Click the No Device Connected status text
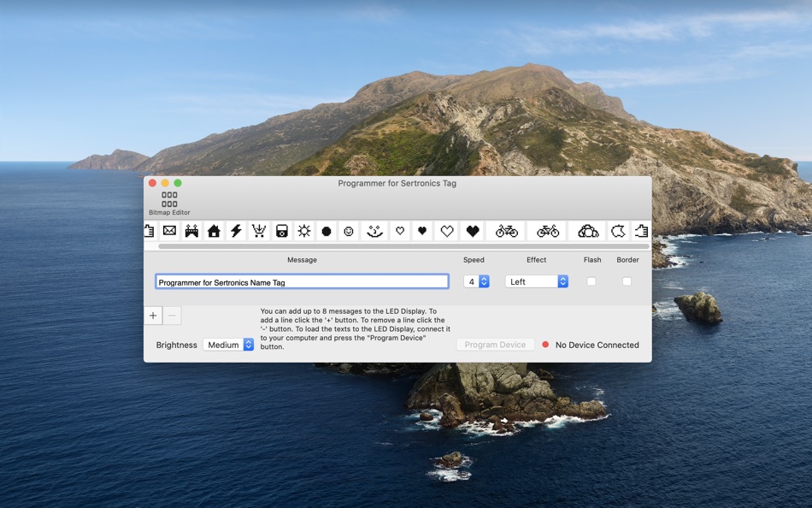This screenshot has width=812, height=508. point(597,345)
